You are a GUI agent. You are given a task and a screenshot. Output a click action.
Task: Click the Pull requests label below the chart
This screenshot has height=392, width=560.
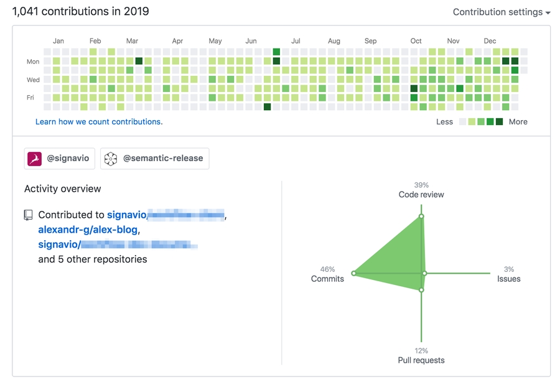(x=421, y=360)
